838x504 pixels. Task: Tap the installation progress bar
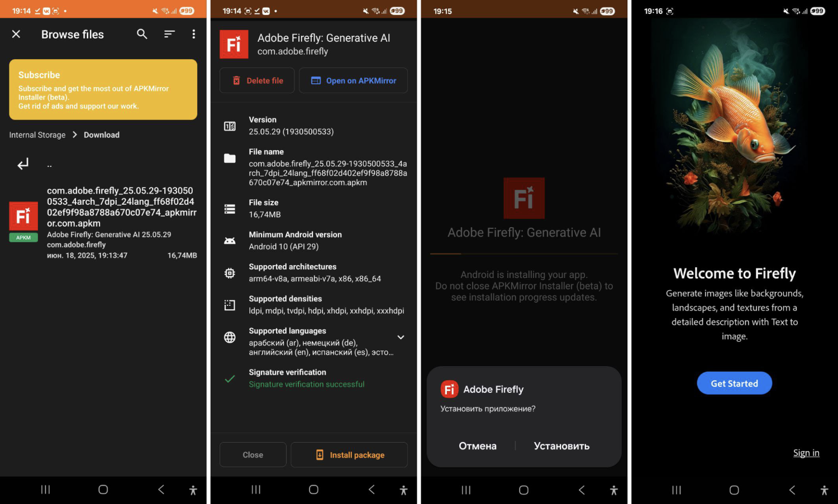click(524, 254)
